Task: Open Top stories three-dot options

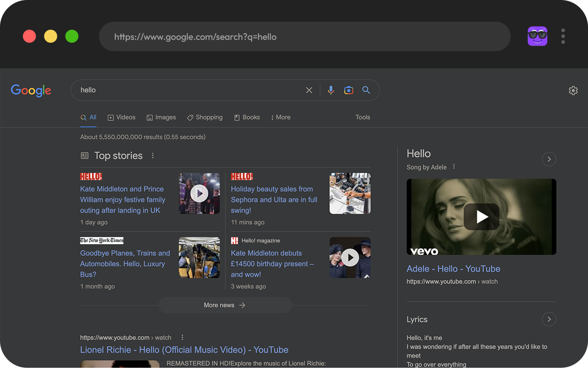Action: click(153, 156)
